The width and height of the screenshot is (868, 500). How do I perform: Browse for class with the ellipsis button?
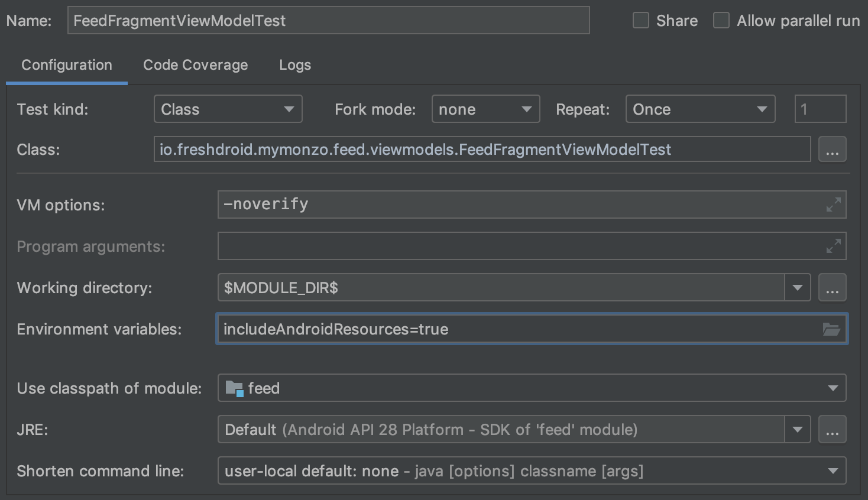832,150
